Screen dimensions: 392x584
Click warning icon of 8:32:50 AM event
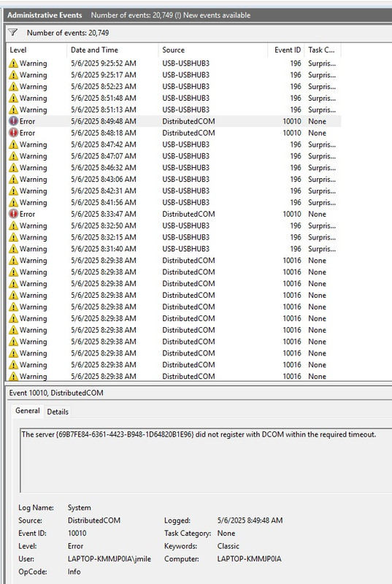13,226
